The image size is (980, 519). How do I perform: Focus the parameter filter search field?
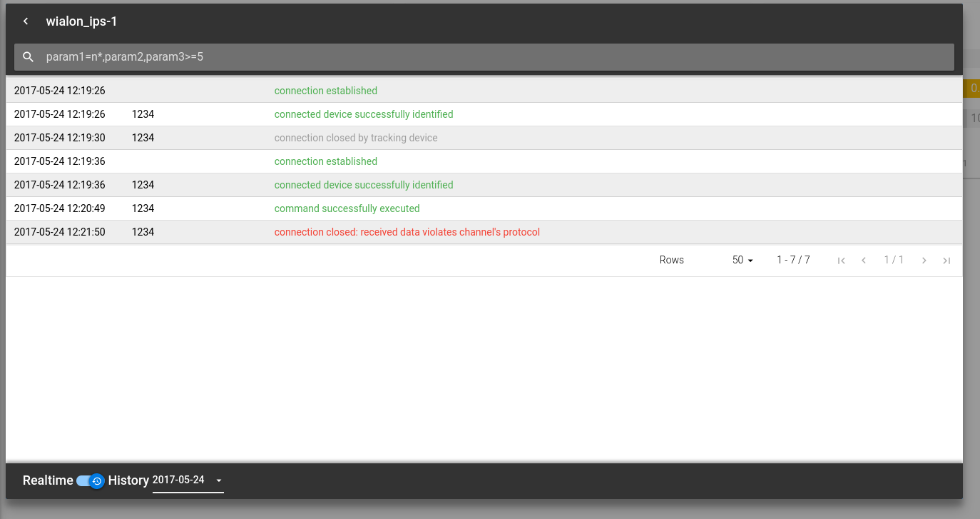click(x=484, y=57)
